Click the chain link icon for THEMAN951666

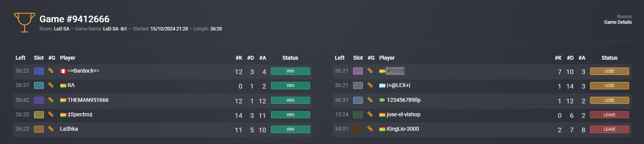coord(51,100)
